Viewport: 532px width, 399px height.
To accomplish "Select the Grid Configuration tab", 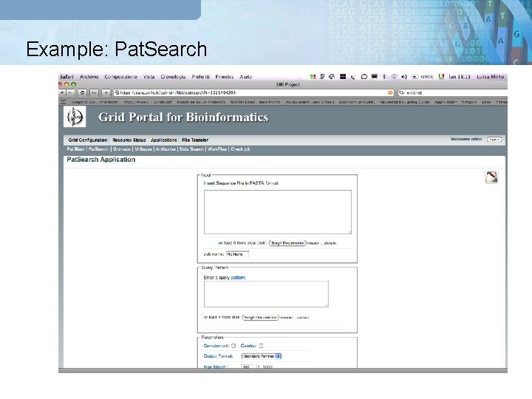I will pos(87,140).
